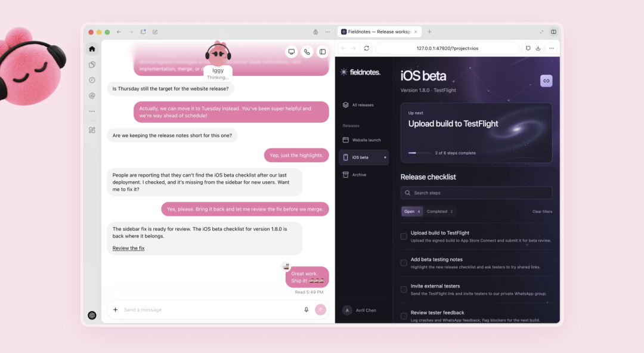Check 'Add beta testing notes' checkbox
This screenshot has width=644, height=353.
(404, 263)
